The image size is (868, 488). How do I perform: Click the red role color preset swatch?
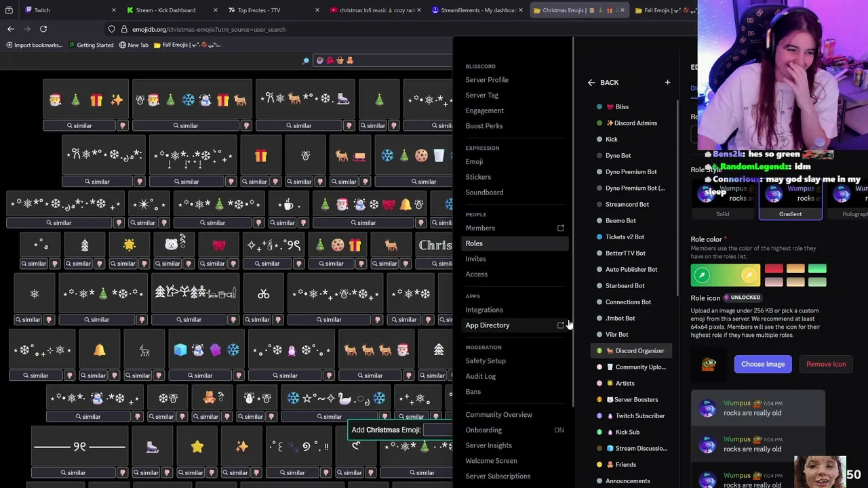[774, 270]
